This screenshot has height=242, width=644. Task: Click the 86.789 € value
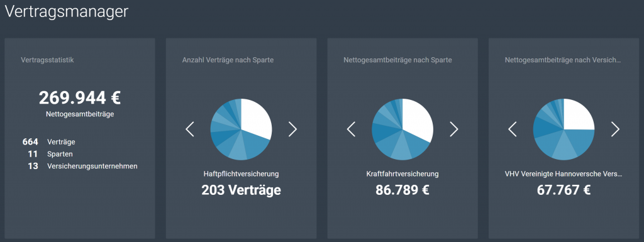point(402,190)
